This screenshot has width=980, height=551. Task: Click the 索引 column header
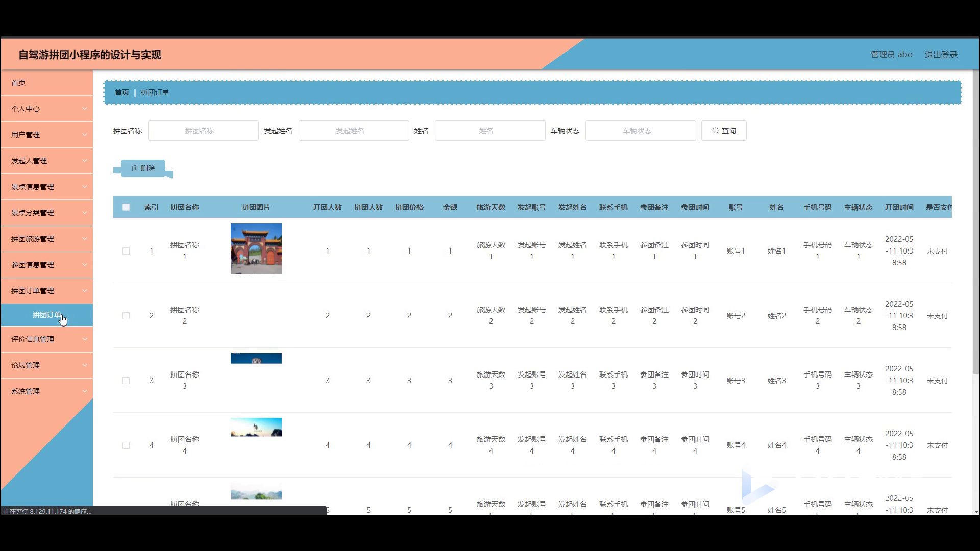tap(152, 207)
